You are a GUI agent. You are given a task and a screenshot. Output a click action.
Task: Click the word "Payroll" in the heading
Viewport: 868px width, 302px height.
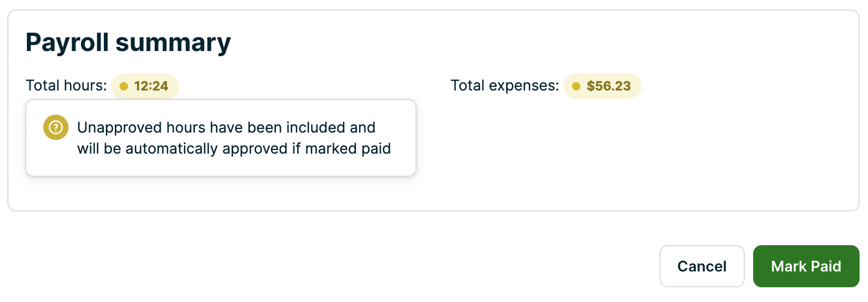pos(67,43)
